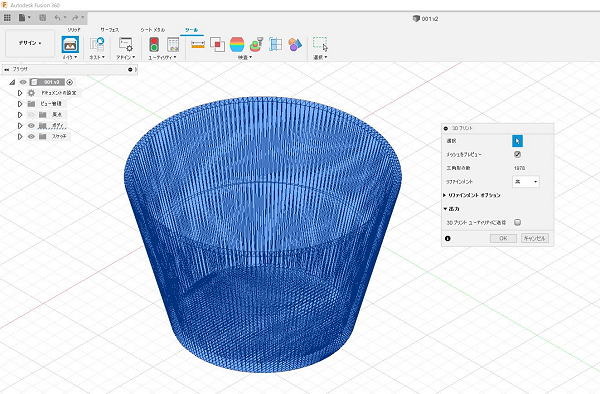The image size is (600, 394).
Task: Open the 検査 (Inspect) dropdown label
Action: [245, 57]
